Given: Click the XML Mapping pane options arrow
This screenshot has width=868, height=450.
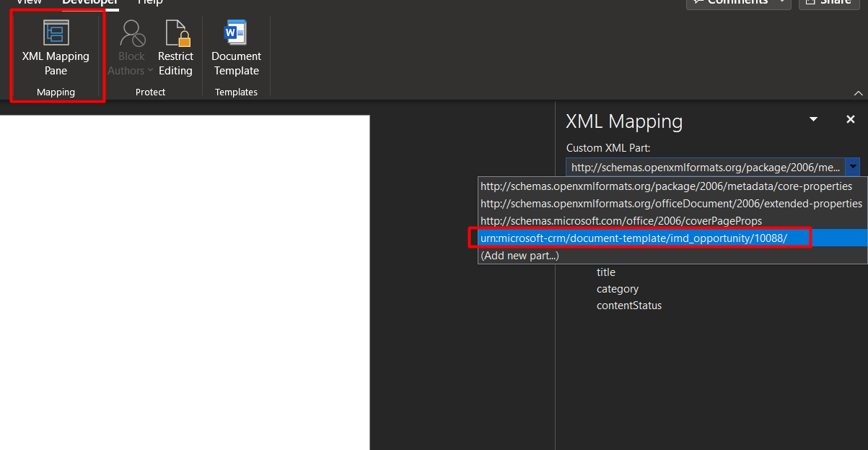Looking at the screenshot, I should click(x=813, y=119).
